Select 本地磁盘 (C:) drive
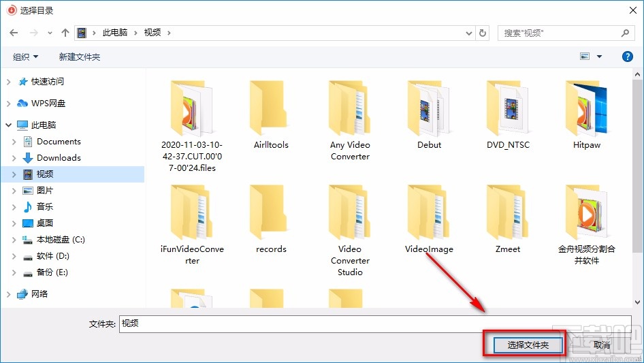 click(x=61, y=240)
